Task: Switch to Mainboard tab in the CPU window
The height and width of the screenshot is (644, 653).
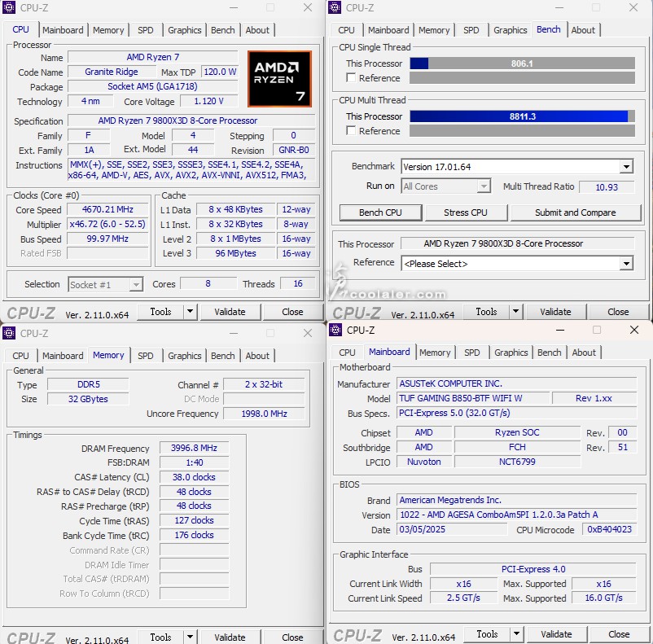Action: 63,30
